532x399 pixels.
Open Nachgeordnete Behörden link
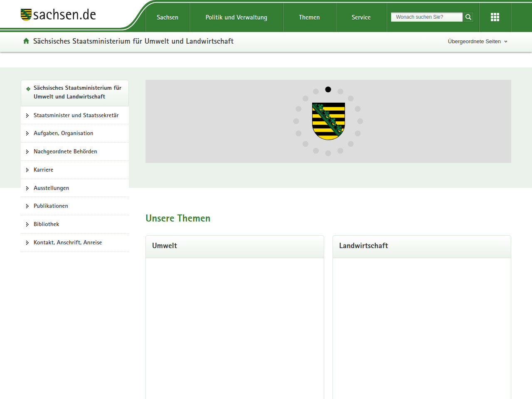click(65, 152)
